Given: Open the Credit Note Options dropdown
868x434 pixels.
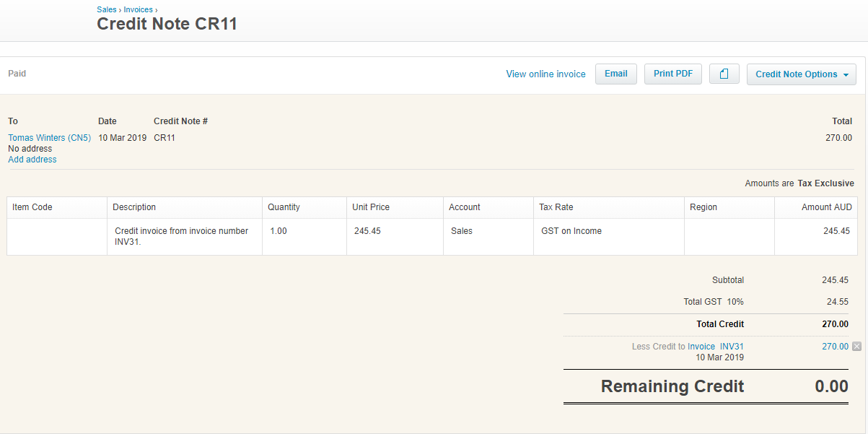Looking at the screenshot, I should point(801,74).
